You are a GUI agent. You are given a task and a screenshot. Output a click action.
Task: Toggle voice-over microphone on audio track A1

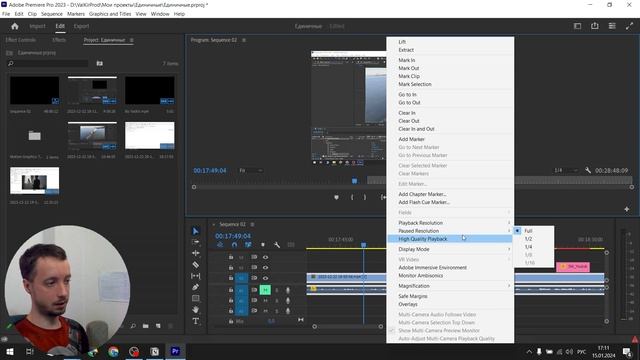288,290
